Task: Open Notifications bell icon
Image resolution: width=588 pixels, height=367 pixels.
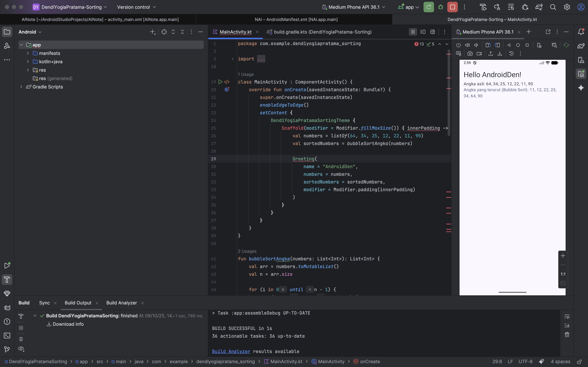Action: [581, 32]
